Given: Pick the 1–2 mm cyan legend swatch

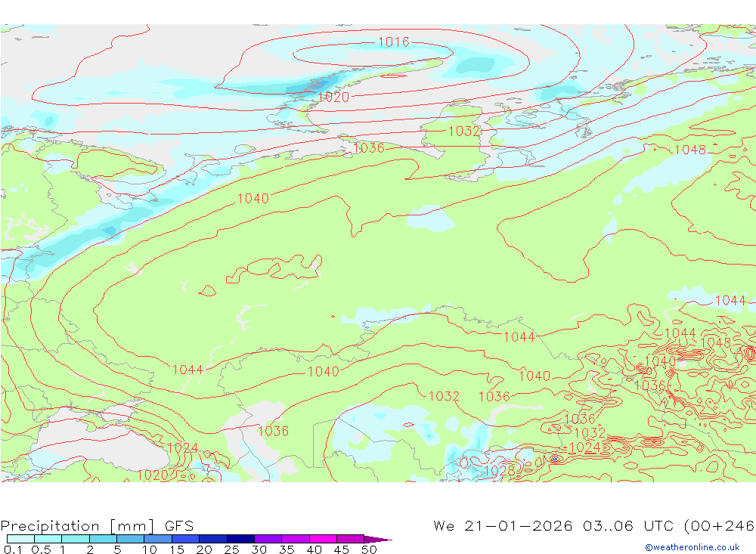Looking at the screenshot, I should pos(75,539).
